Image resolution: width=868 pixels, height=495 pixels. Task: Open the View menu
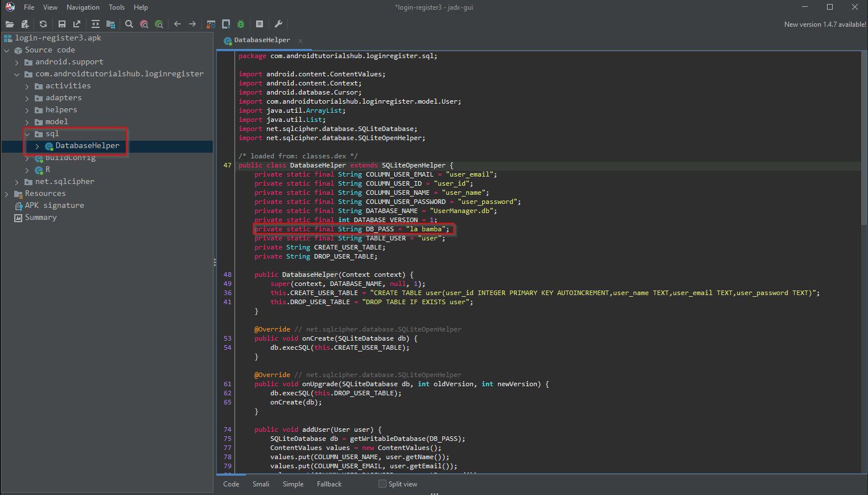click(50, 7)
